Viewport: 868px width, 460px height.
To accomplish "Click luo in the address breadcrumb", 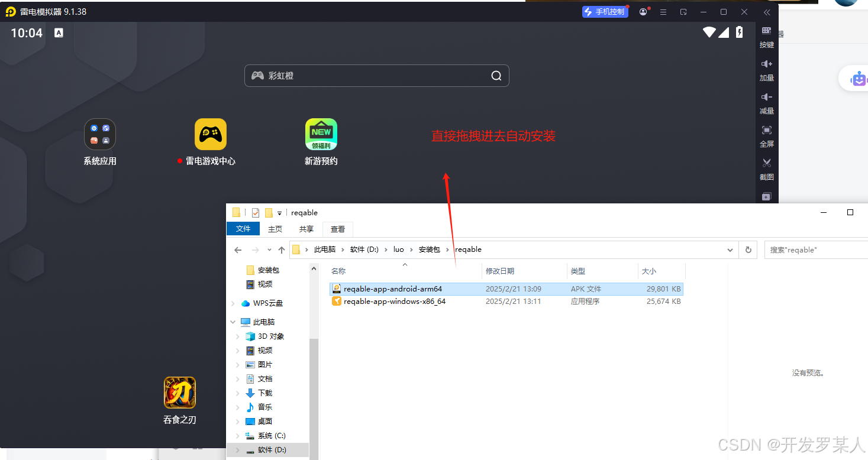I will (x=399, y=250).
